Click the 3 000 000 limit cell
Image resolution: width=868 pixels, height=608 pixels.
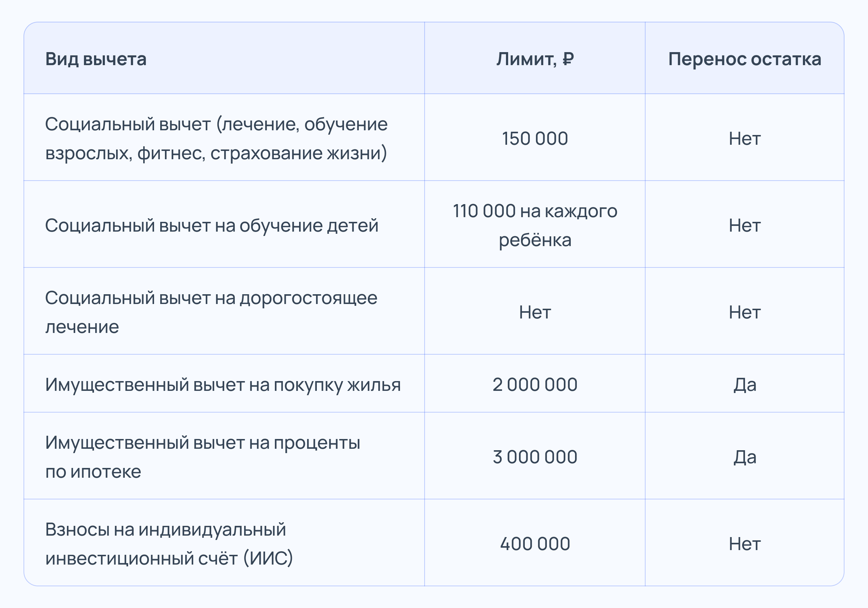(535, 457)
